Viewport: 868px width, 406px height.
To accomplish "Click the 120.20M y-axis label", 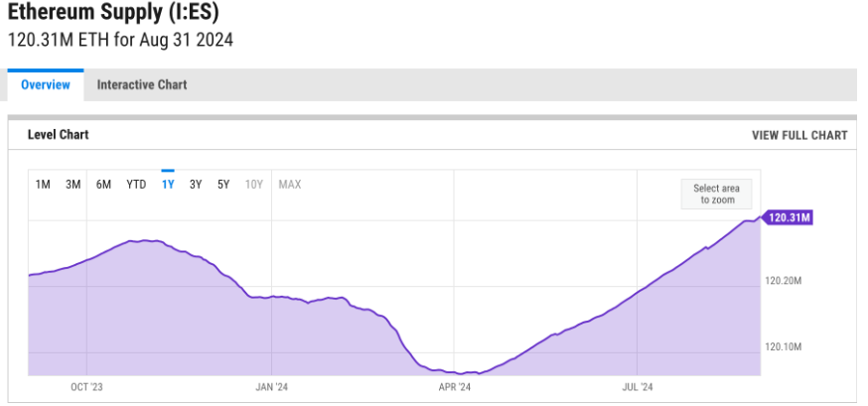I will tap(784, 281).
